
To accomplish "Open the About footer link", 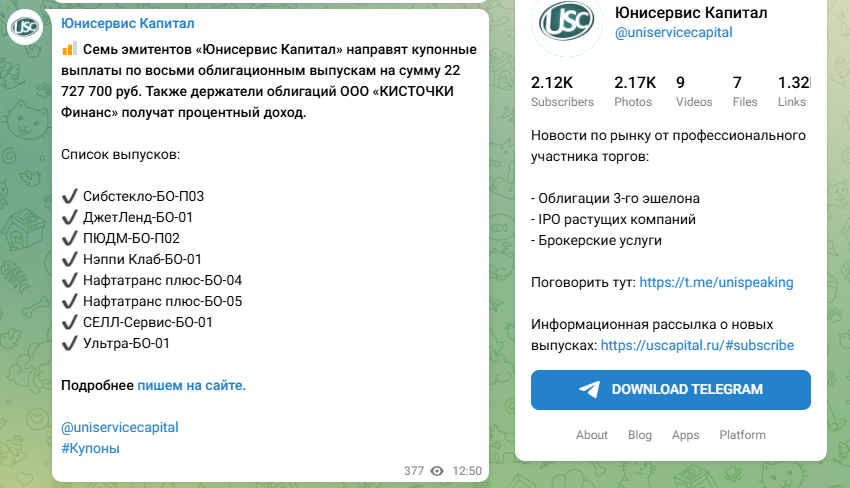I will pos(591,435).
